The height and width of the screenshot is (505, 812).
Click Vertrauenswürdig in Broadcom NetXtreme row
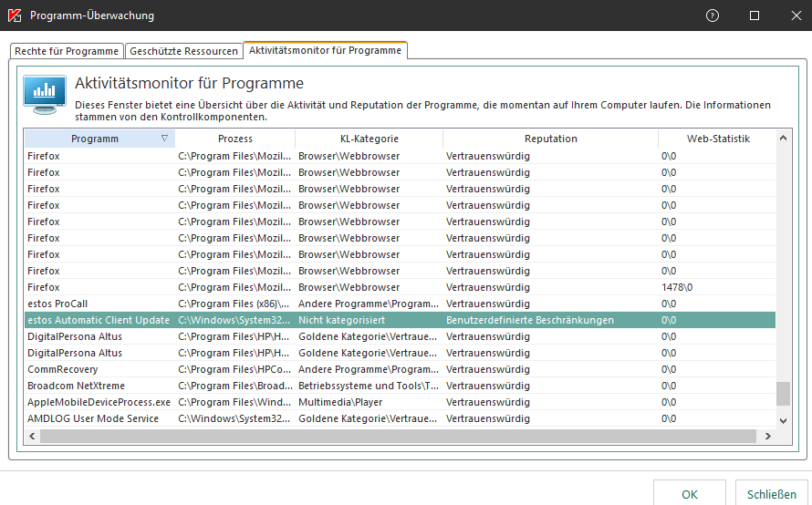pos(488,386)
